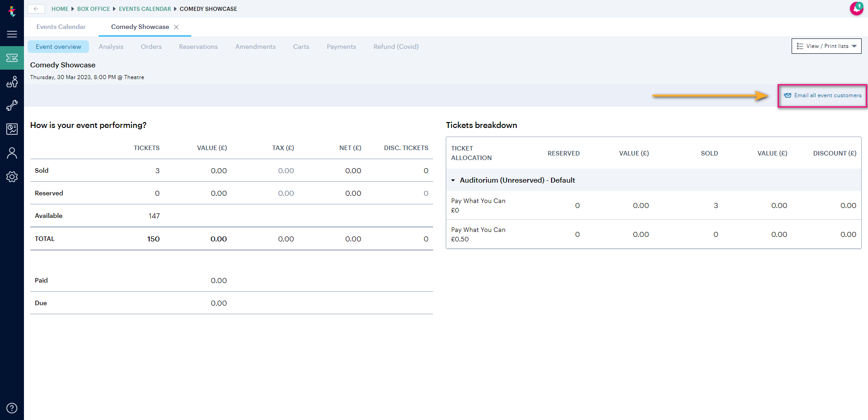Open the Amendments tab

[255, 47]
